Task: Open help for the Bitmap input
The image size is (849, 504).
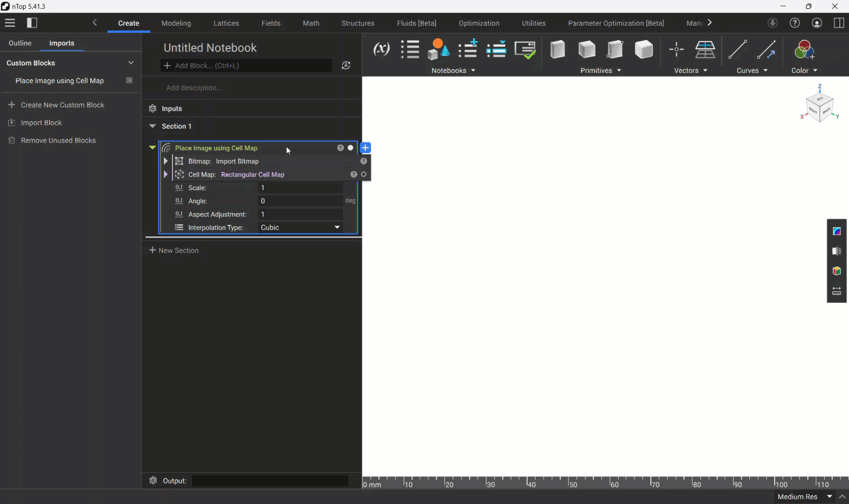Action: 364,161
